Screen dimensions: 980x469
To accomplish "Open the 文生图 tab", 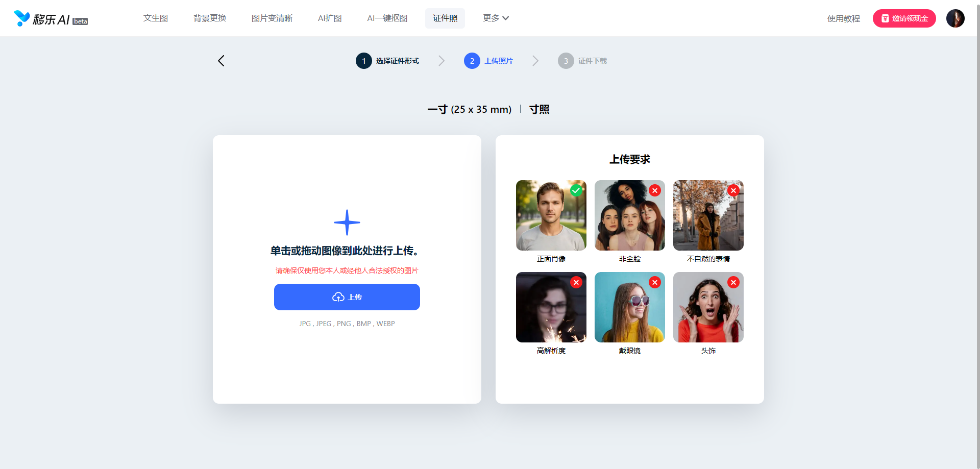I will (156, 18).
